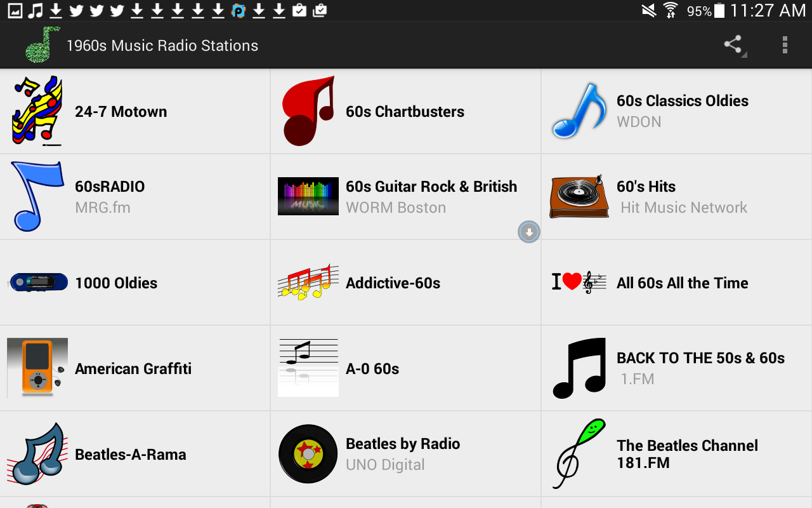The width and height of the screenshot is (812, 508).
Task: Tap the blue P notification icon in the status bar
Action: click(x=239, y=10)
